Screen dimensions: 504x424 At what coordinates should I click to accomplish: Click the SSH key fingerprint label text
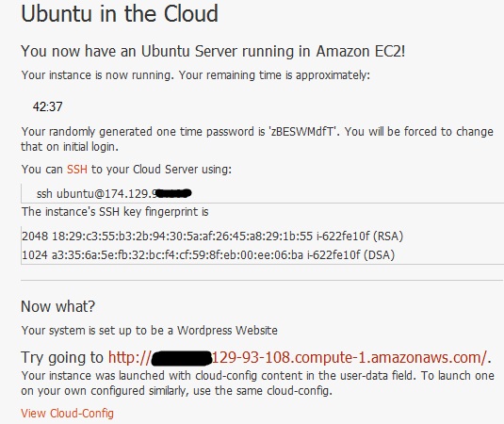point(115,212)
